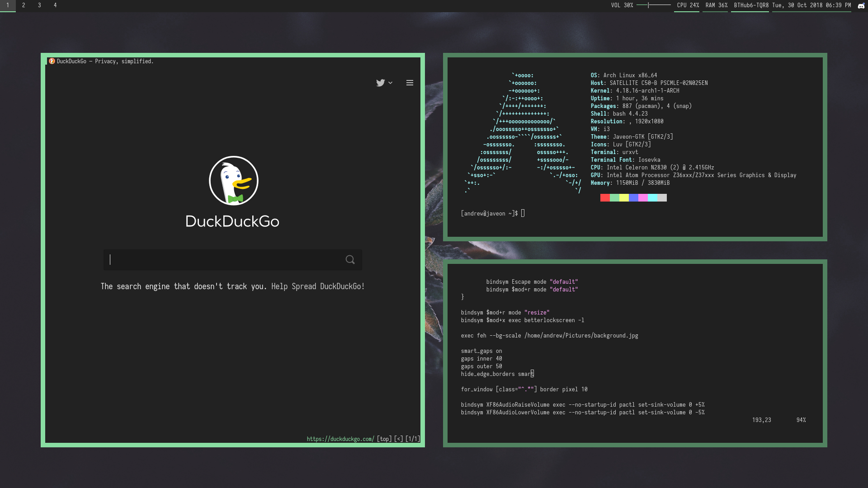The image size is (868, 488).
Task: Click the 'Theme: Javeon-GTK' line
Action: (632, 137)
